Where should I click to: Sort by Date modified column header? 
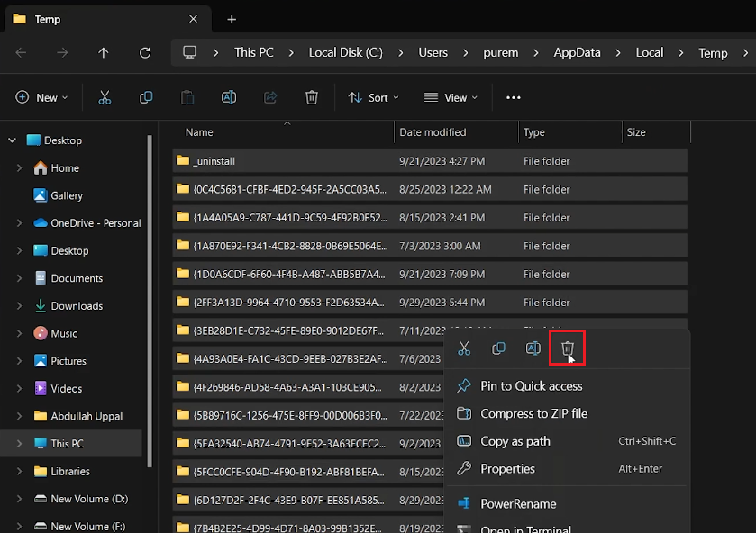click(433, 132)
